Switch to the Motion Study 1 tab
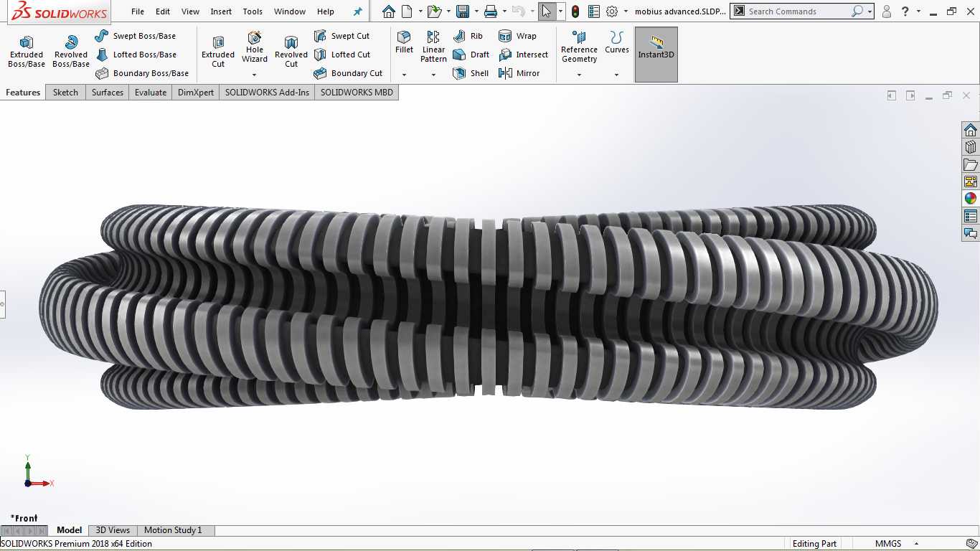Viewport: 980px width, 551px height. (173, 530)
